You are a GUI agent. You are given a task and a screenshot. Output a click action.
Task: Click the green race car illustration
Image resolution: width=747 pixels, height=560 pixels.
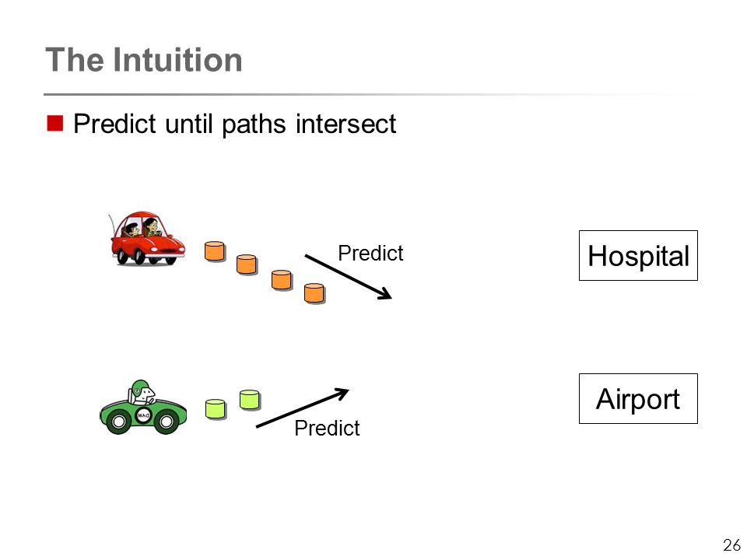pyautogui.click(x=143, y=408)
